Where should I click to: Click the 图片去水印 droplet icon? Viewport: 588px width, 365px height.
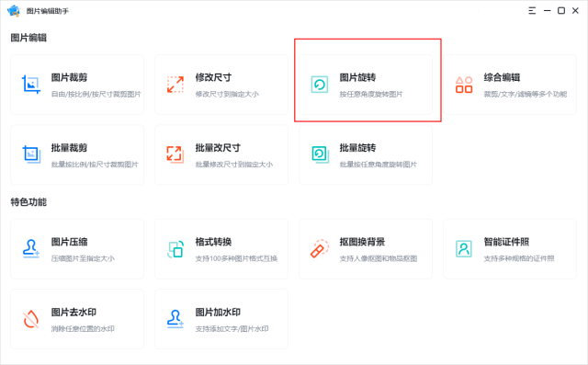(x=31, y=319)
